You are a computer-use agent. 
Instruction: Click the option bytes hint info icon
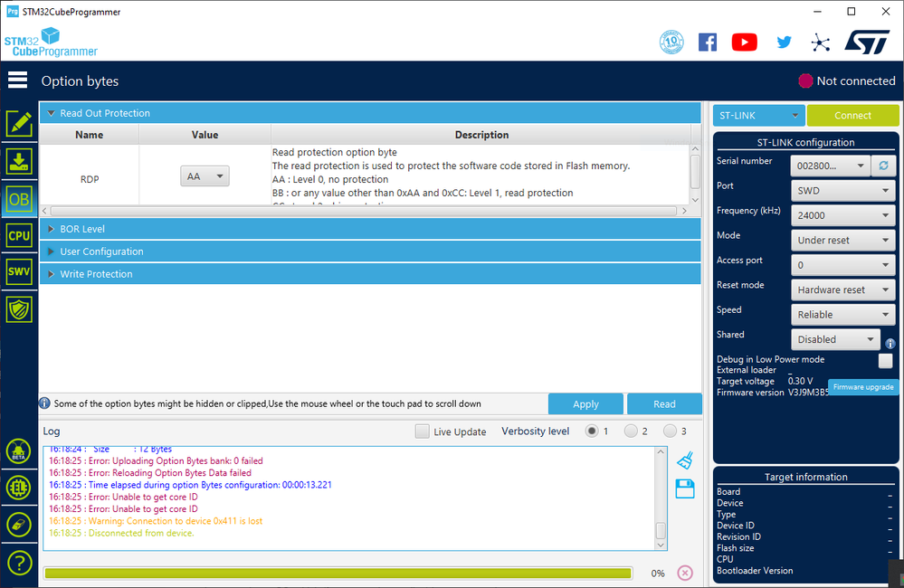point(44,403)
